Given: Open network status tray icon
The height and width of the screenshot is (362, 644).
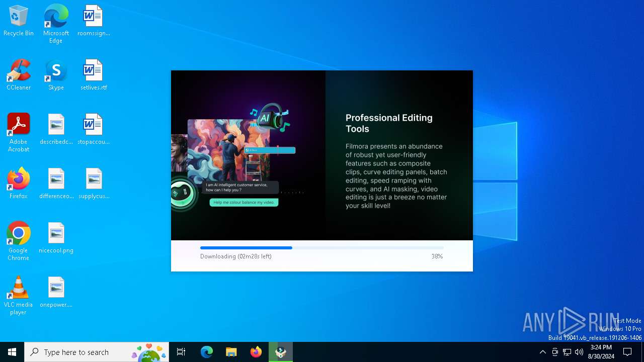Looking at the screenshot, I should [567, 352].
